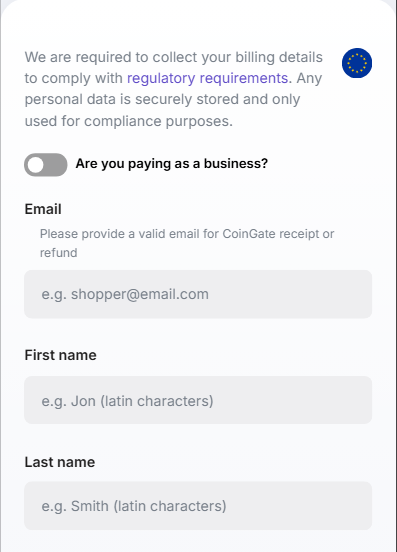Viewport: 397px width, 552px height.
Task: Focus the Email input field
Action: click(x=198, y=294)
